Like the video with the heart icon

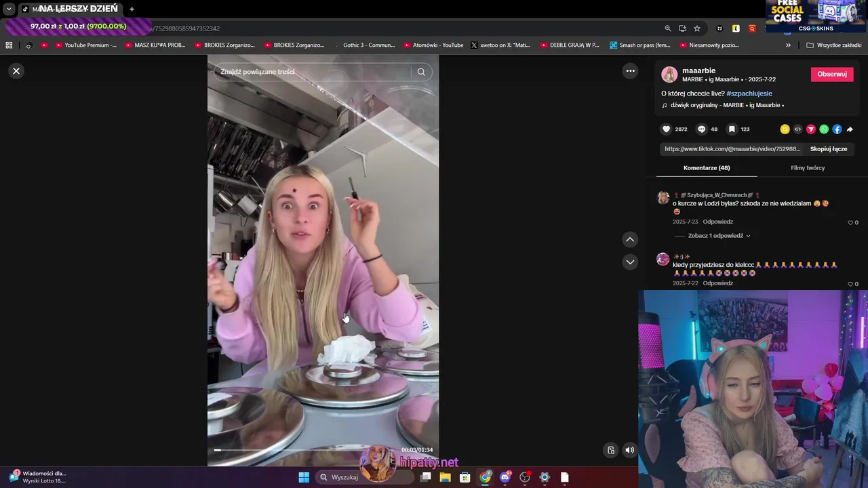(x=667, y=129)
